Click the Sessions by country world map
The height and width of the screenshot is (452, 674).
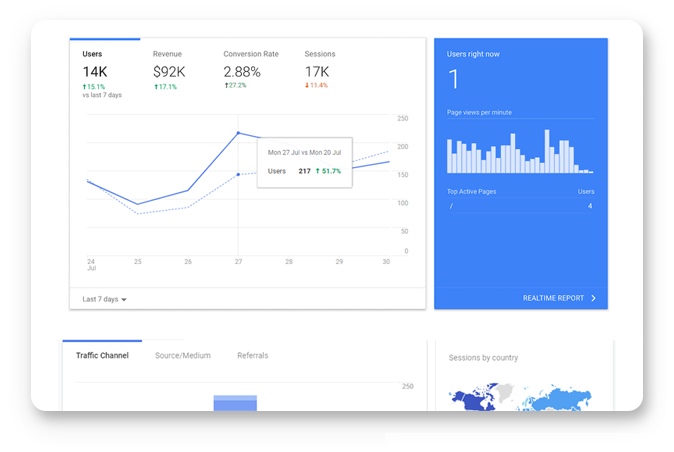click(x=522, y=398)
